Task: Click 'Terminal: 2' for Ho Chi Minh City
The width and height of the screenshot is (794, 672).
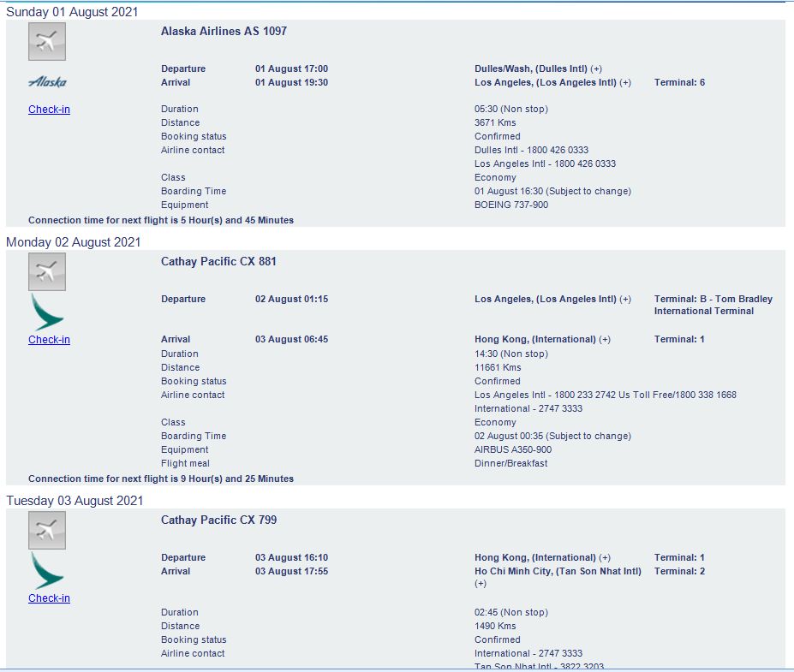Action: point(679,571)
